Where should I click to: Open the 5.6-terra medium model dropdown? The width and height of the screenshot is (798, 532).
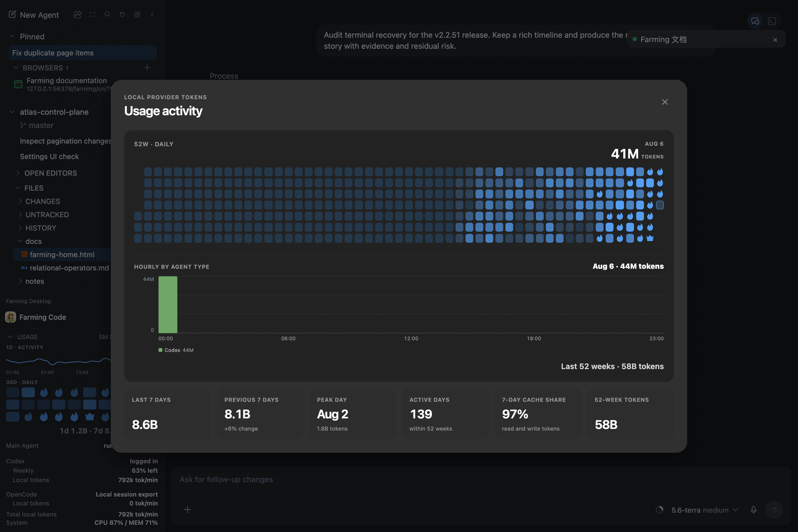704,510
